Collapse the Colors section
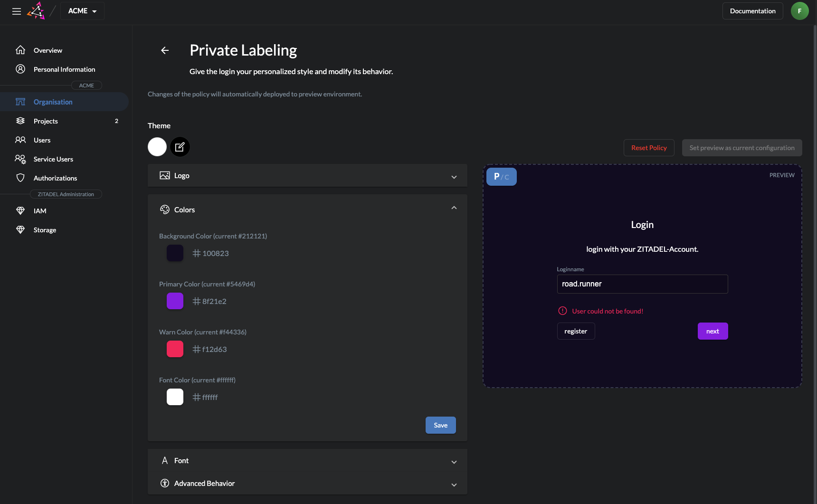The image size is (817, 504). point(454,208)
